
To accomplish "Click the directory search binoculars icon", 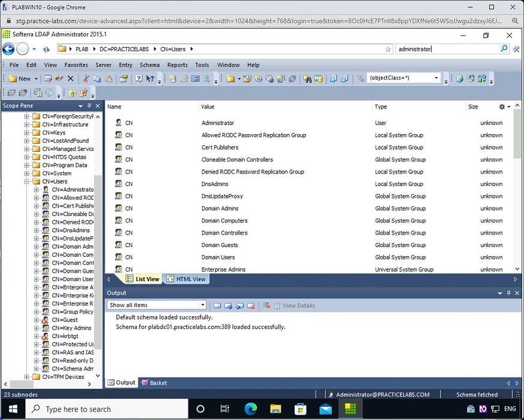I will (x=307, y=78).
